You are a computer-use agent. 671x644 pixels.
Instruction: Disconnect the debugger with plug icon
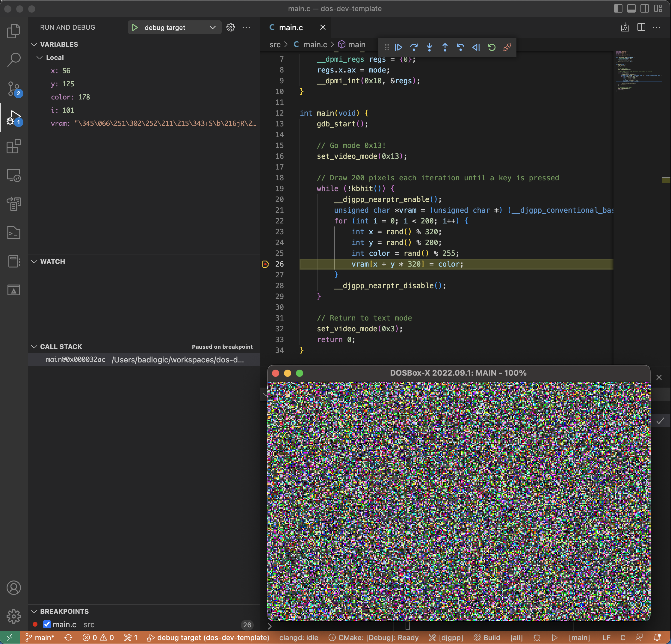(x=507, y=47)
